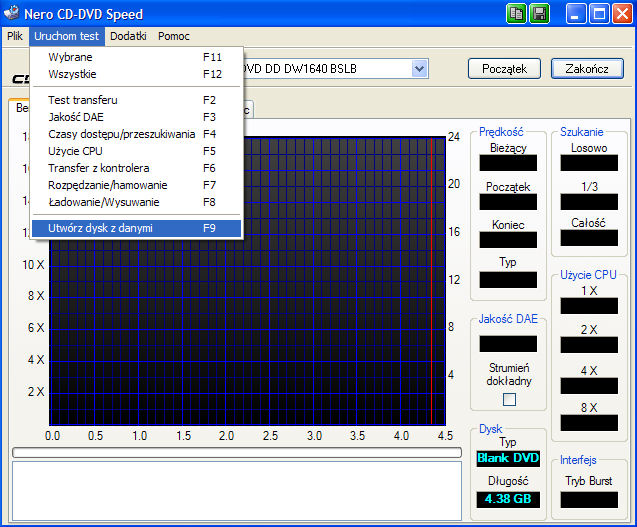Click the empty log text area
This screenshot has height=527, width=637.
pyautogui.click(x=237, y=491)
